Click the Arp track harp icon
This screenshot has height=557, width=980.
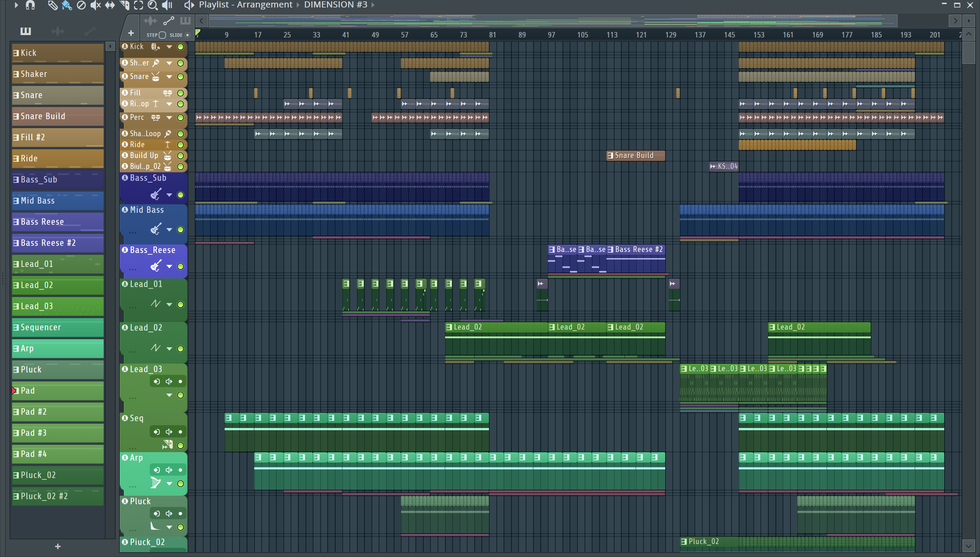[155, 483]
